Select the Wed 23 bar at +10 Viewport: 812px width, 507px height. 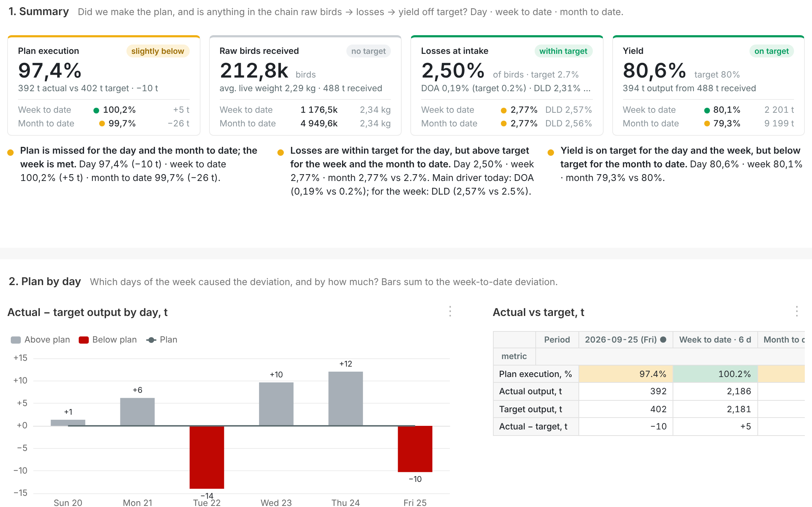click(276, 404)
